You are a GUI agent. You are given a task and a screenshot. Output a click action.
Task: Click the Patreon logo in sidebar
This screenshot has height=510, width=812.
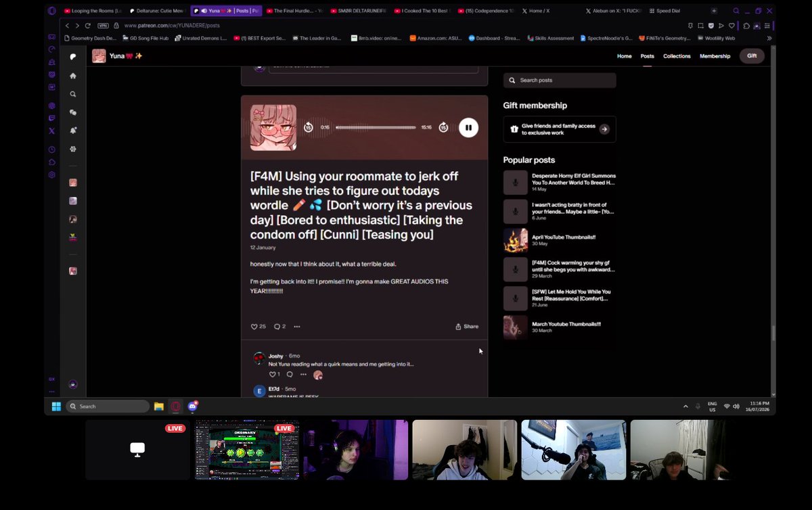73,57
